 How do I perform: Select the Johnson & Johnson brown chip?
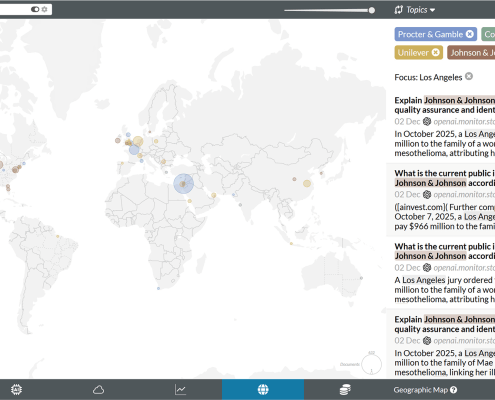point(471,53)
